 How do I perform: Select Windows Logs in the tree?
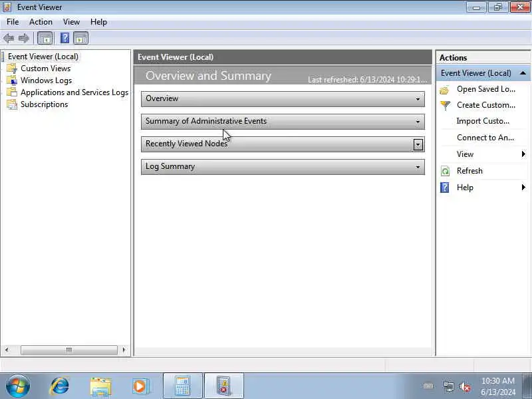point(46,80)
